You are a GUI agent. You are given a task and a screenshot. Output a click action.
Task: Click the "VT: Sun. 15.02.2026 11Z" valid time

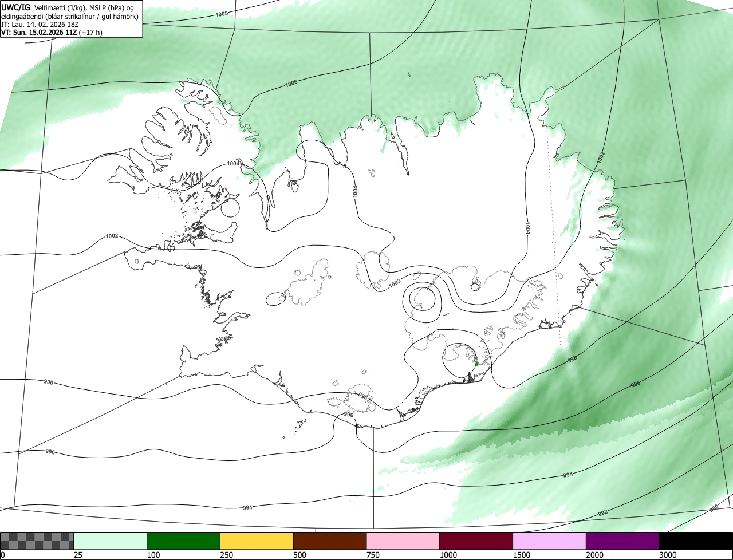coord(40,33)
